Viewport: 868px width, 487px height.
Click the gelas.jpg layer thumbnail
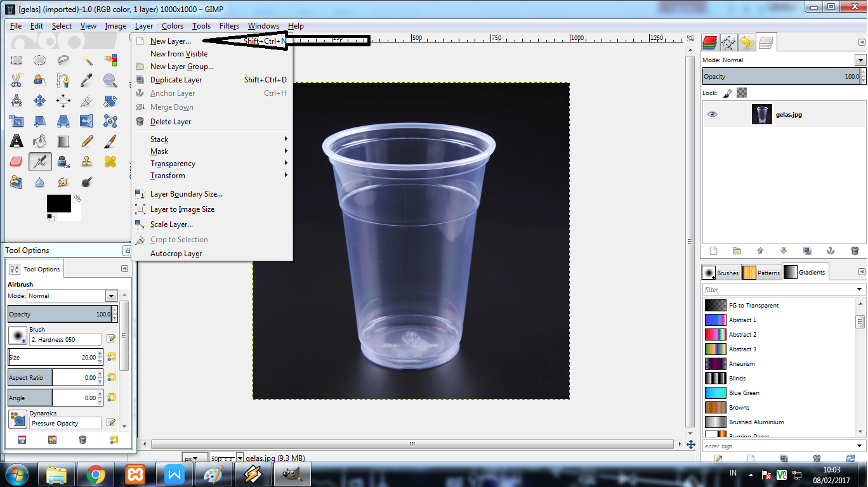761,114
